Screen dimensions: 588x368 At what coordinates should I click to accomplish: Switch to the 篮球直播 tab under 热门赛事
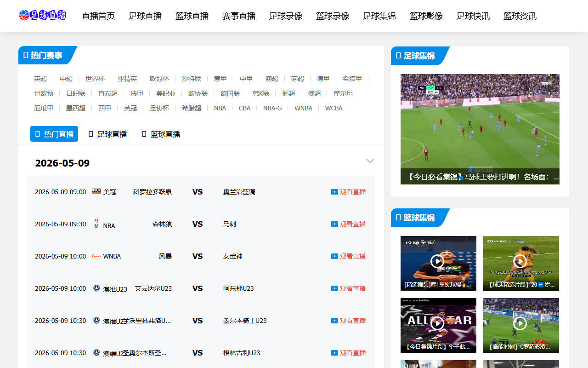pos(161,134)
